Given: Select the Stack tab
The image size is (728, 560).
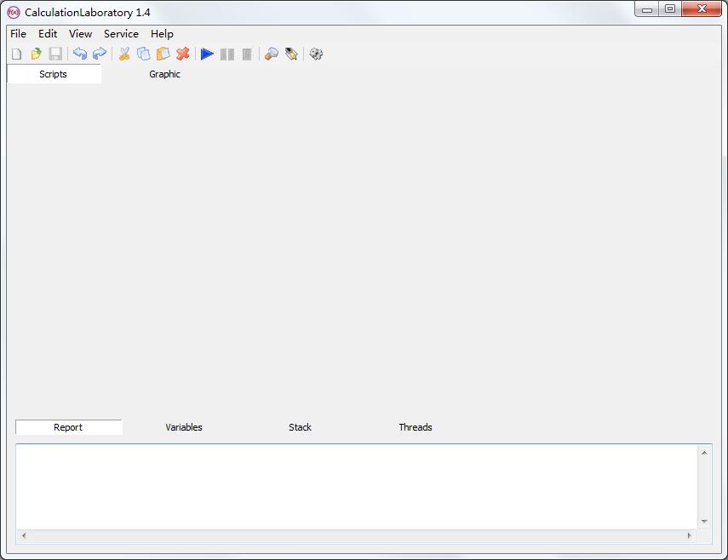Looking at the screenshot, I should click(300, 427).
